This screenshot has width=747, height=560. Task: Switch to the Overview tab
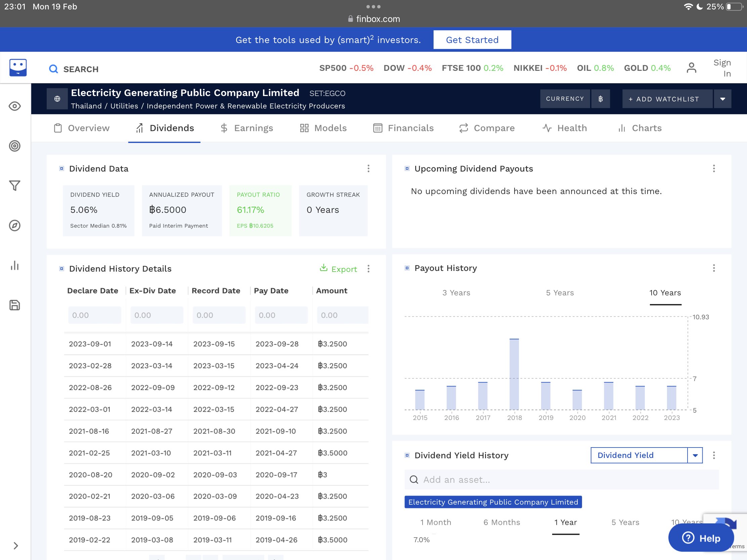click(x=82, y=128)
